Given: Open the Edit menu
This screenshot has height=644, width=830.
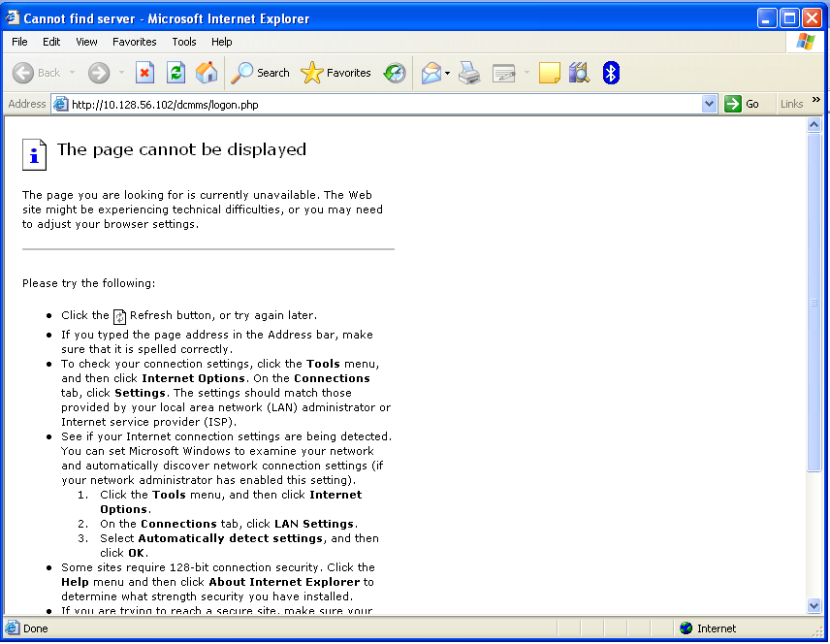Looking at the screenshot, I should pos(51,42).
